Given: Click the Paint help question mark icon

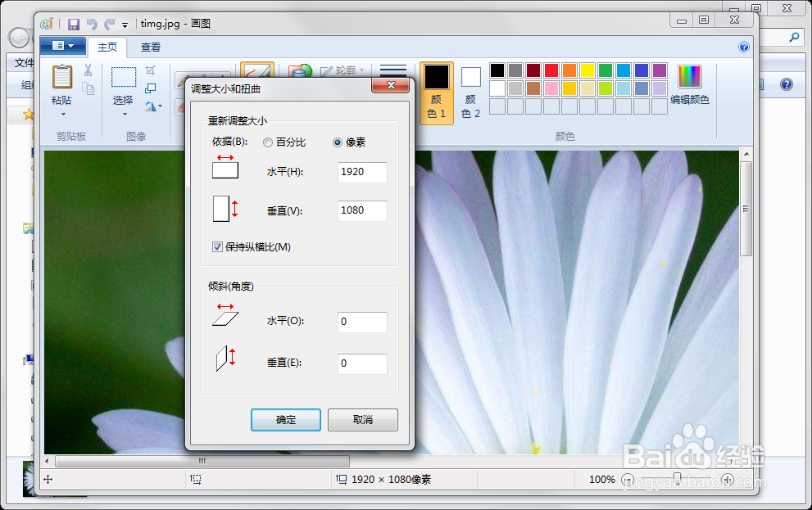Looking at the screenshot, I should (x=744, y=47).
